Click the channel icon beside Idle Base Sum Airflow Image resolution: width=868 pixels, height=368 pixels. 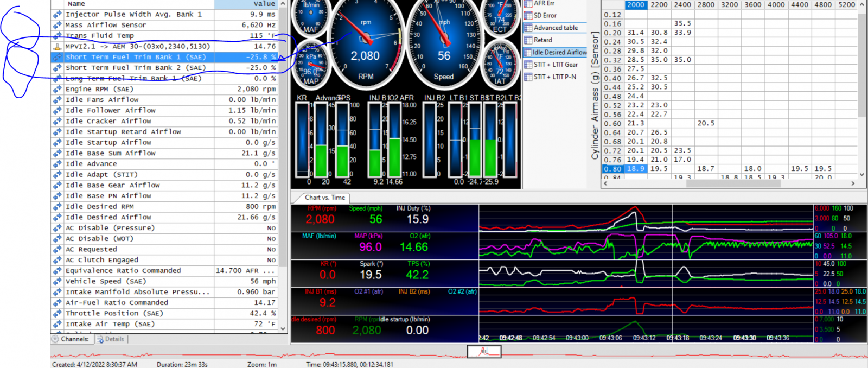pos(57,153)
